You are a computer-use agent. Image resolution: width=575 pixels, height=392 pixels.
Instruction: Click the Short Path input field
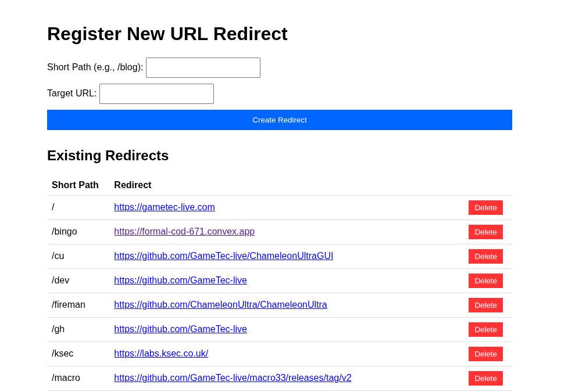(x=203, y=67)
